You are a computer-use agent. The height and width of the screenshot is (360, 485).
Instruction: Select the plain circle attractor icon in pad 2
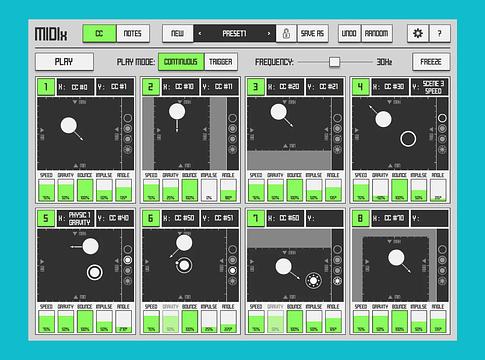coord(233,118)
